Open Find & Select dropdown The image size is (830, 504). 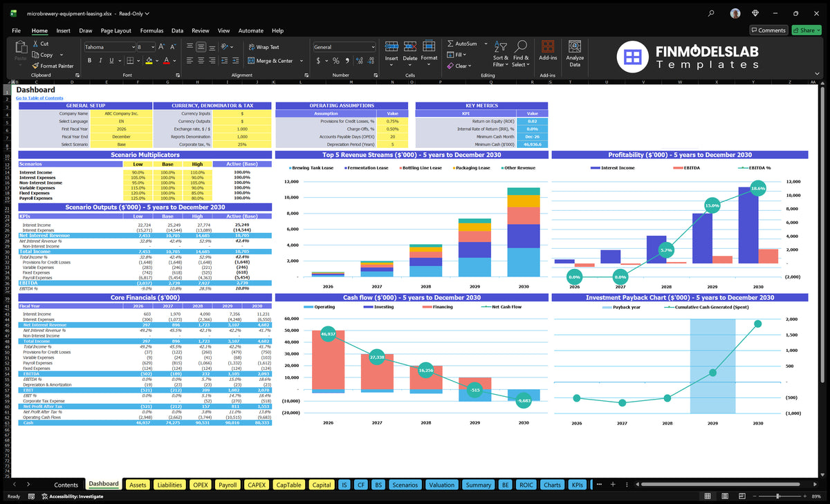click(x=520, y=53)
